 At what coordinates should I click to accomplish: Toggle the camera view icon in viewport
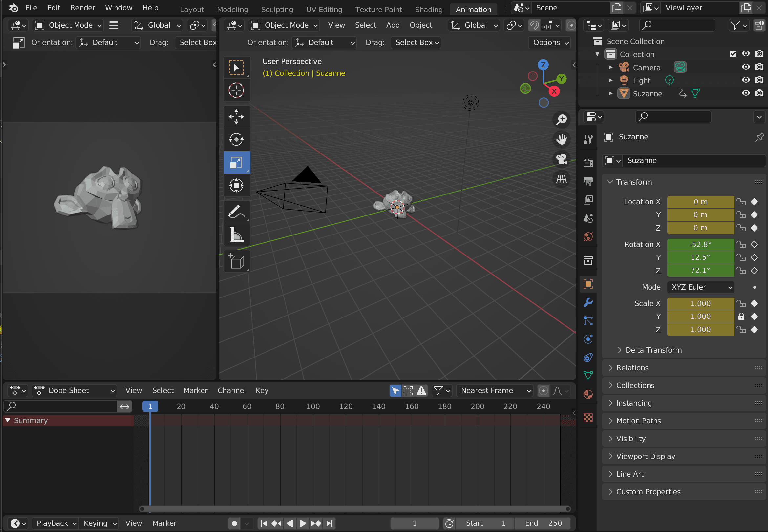click(x=562, y=159)
